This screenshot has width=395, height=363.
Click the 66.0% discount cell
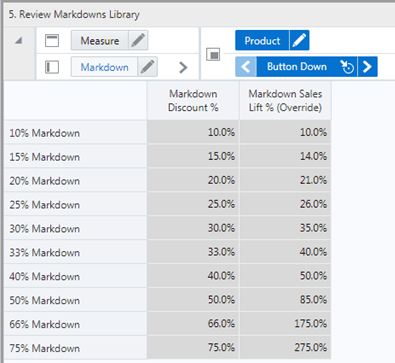click(x=193, y=324)
